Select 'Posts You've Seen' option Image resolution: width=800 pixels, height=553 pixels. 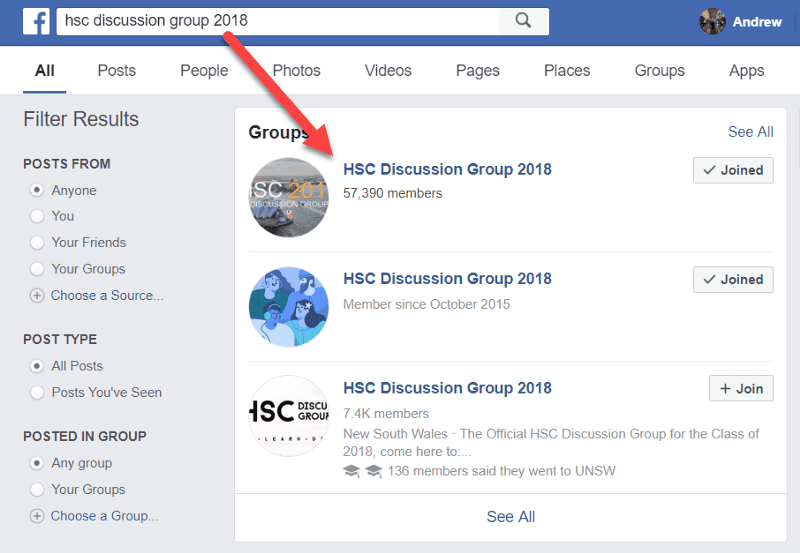(37, 392)
